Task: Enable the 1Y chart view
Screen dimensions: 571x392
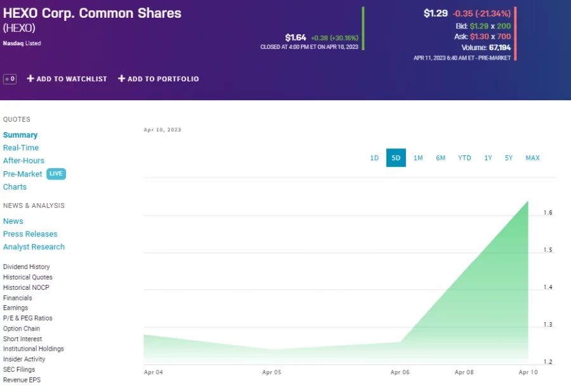Action: [488, 158]
